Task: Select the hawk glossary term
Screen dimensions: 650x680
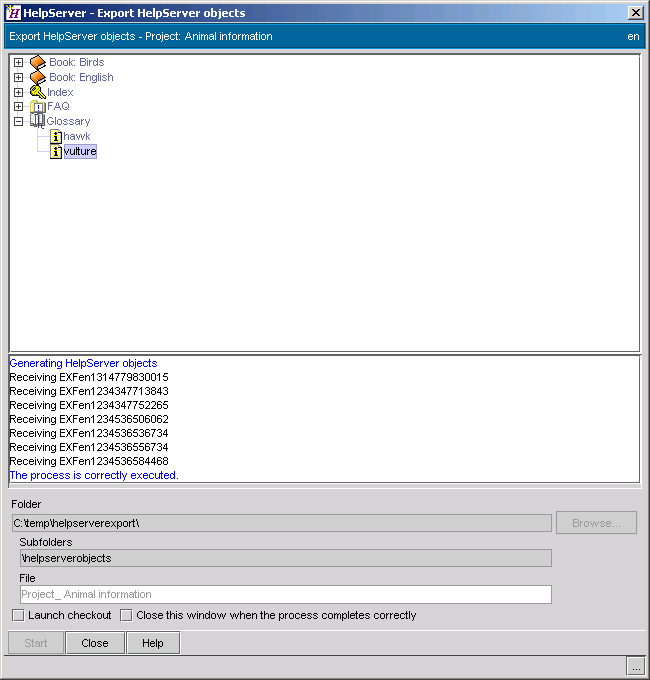Action: 77,137
